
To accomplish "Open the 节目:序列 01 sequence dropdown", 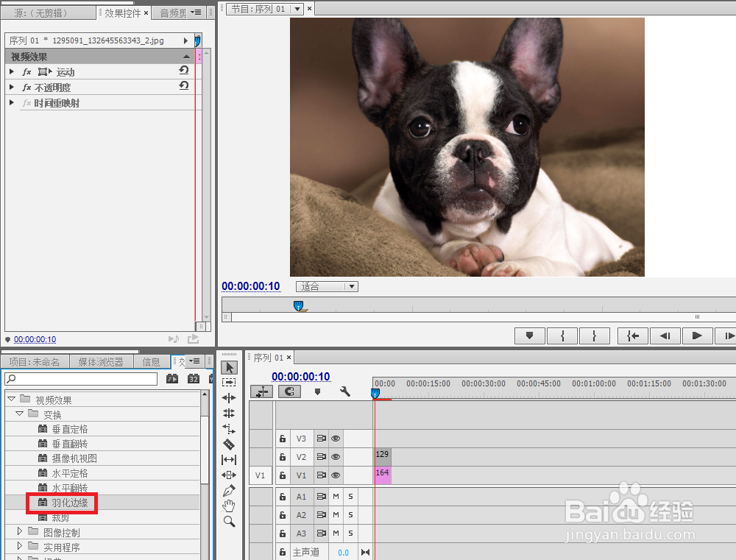I will [296, 9].
